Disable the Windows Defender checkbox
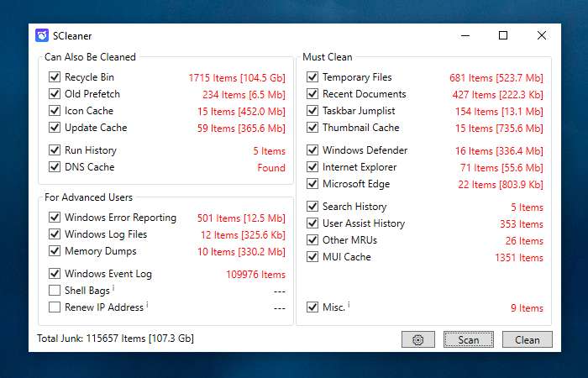Screen dimensions: 588x378 [x=312, y=150]
